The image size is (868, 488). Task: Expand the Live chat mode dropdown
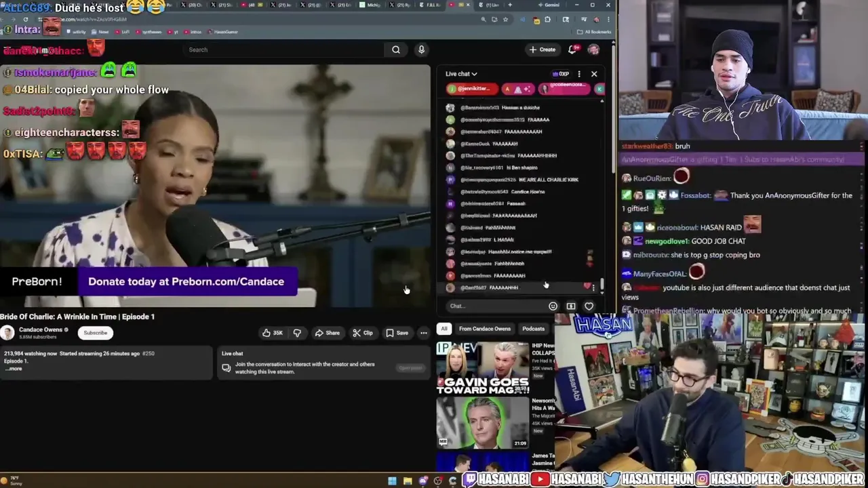(461, 74)
